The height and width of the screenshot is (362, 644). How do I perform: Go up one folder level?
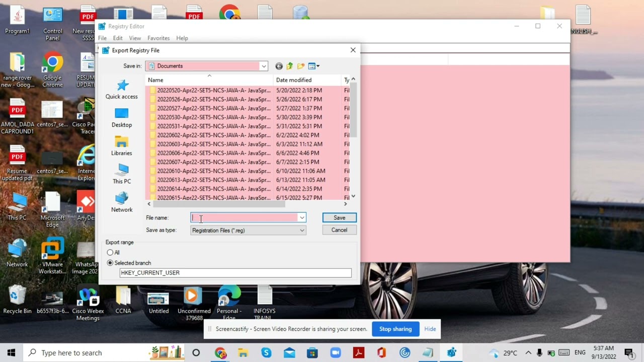coord(290,66)
